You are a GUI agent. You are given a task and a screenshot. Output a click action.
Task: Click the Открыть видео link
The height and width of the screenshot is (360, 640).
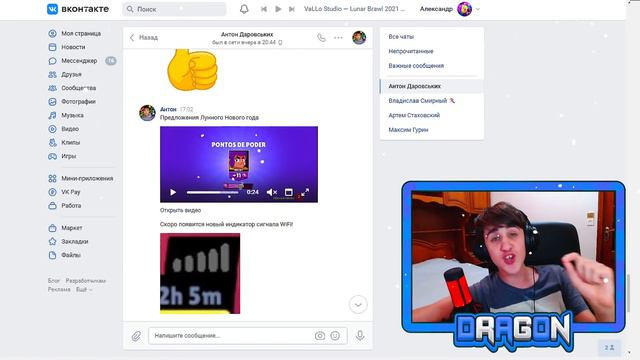point(180,210)
